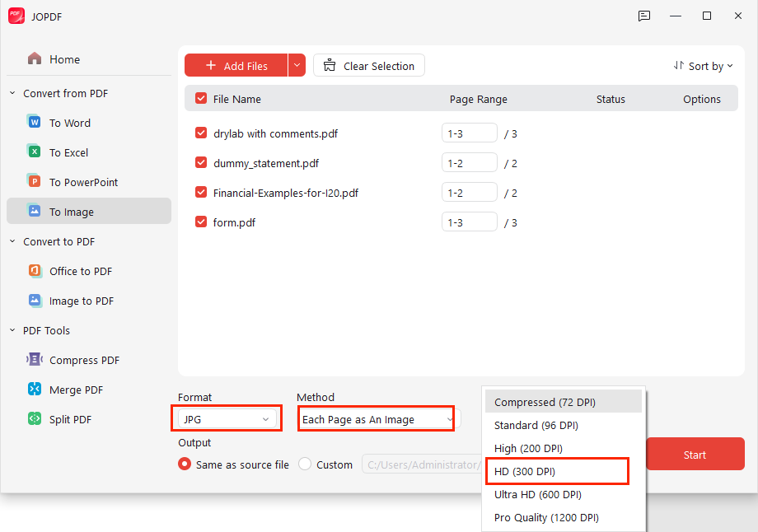Viewport: 758px width, 532px height.
Task: Open the JPG format dropdown
Action: coord(227,419)
